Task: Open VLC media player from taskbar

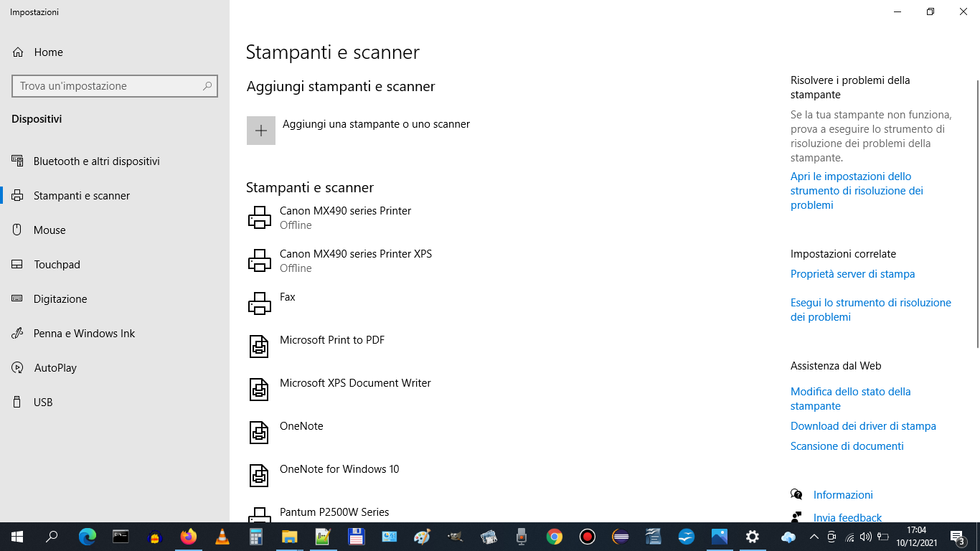Action: (222, 537)
